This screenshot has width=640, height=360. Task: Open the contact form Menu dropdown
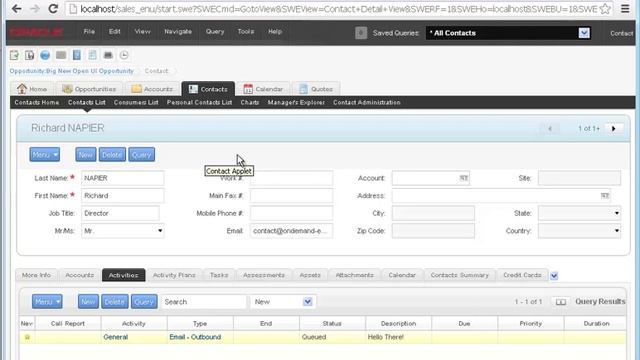(x=44, y=155)
